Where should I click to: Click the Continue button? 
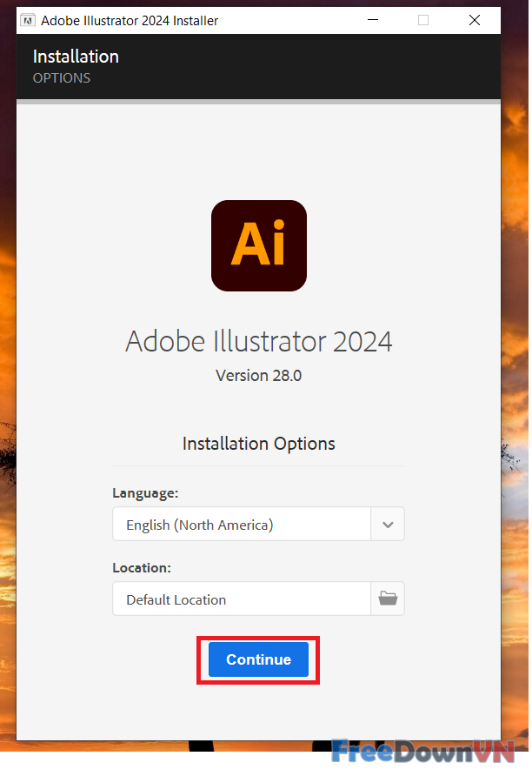click(258, 659)
